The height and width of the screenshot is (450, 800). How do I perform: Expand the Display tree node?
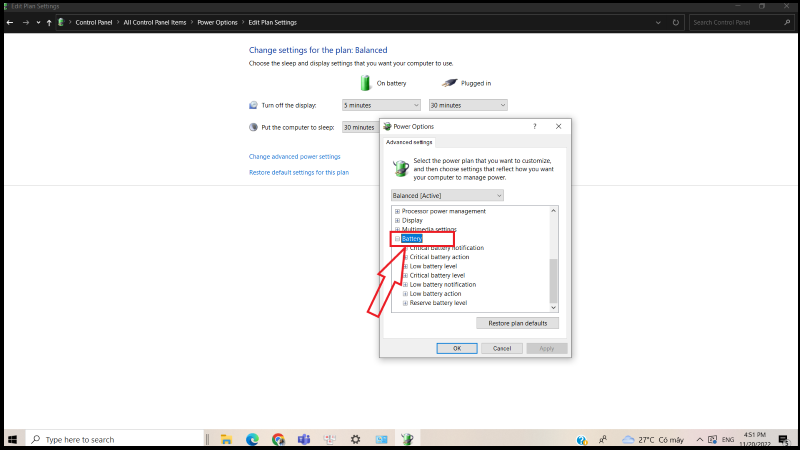(x=397, y=220)
